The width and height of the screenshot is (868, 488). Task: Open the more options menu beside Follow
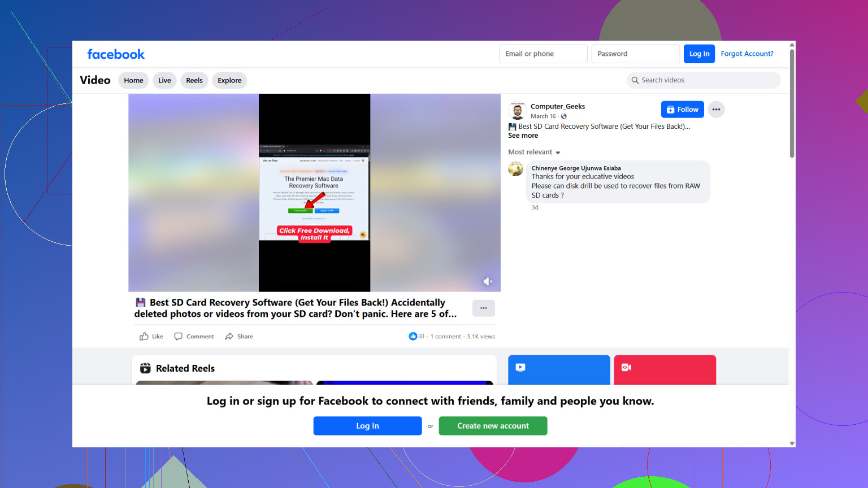click(716, 110)
